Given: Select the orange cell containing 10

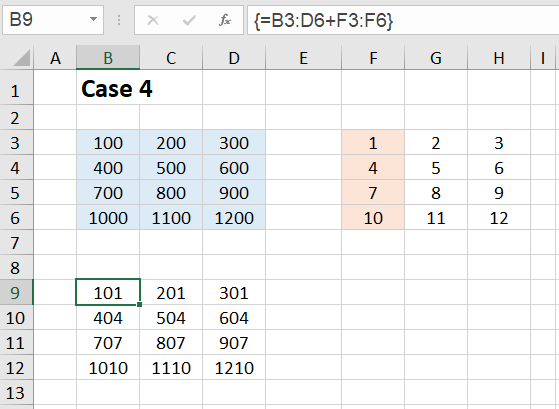Looking at the screenshot, I should point(373,218).
